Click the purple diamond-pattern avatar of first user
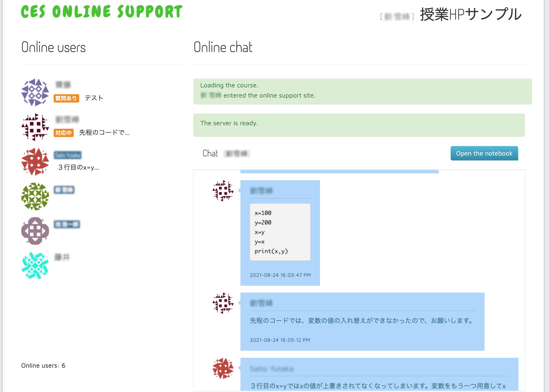 (35, 92)
